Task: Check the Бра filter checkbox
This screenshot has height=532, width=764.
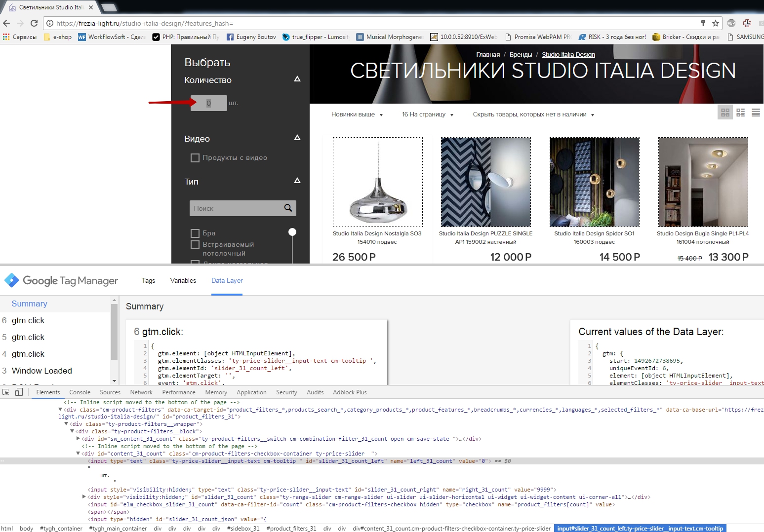Action: pyautogui.click(x=195, y=233)
